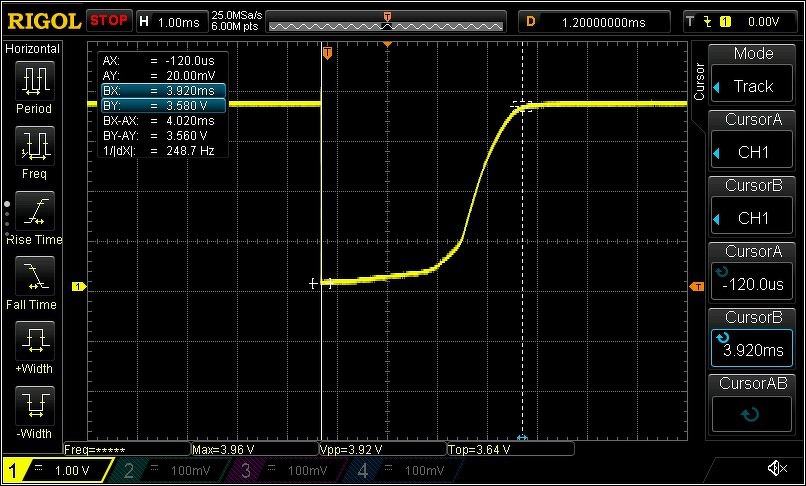Click the H 1.00ms timebase display

(x=171, y=22)
